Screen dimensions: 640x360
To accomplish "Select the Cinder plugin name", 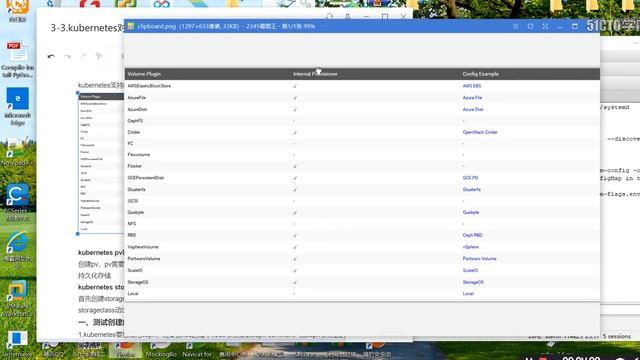I will coord(133,132).
